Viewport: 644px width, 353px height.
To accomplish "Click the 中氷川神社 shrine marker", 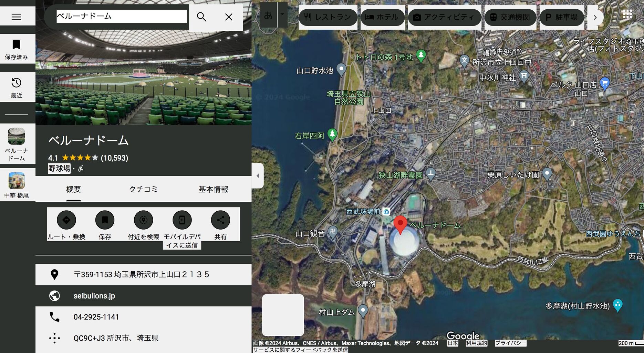I will point(524,77).
